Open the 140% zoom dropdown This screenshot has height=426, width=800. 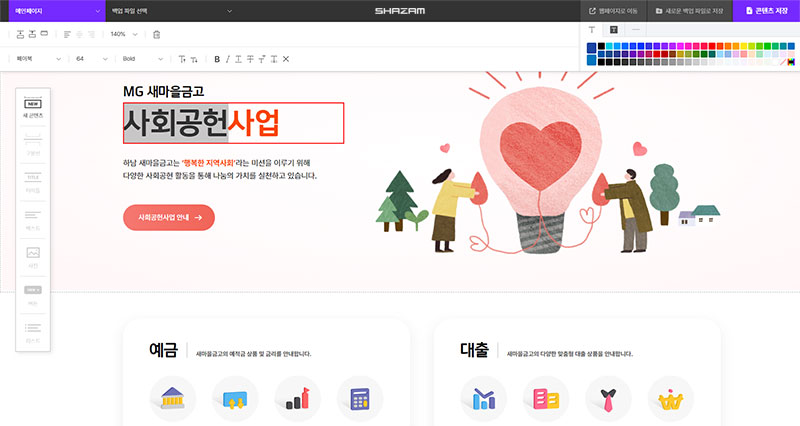point(124,34)
